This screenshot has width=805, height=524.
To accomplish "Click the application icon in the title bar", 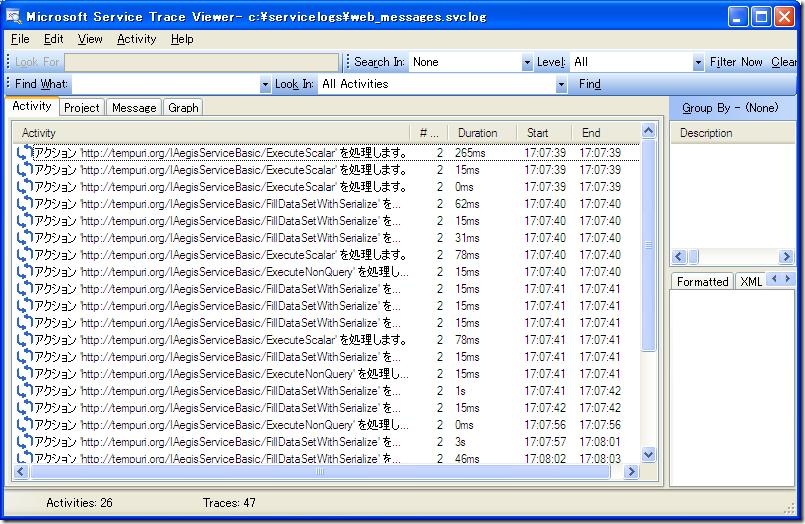I will pyautogui.click(x=13, y=16).
